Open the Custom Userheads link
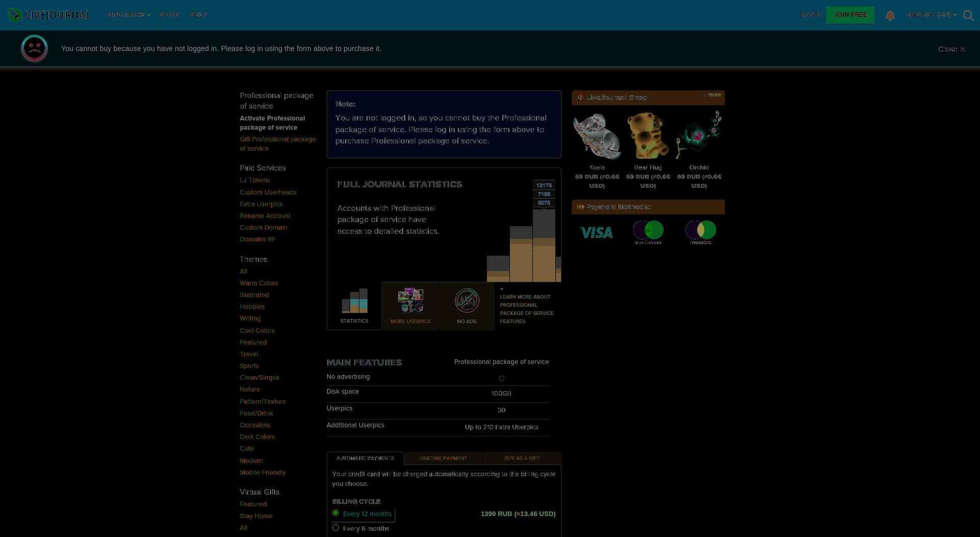 268,192
